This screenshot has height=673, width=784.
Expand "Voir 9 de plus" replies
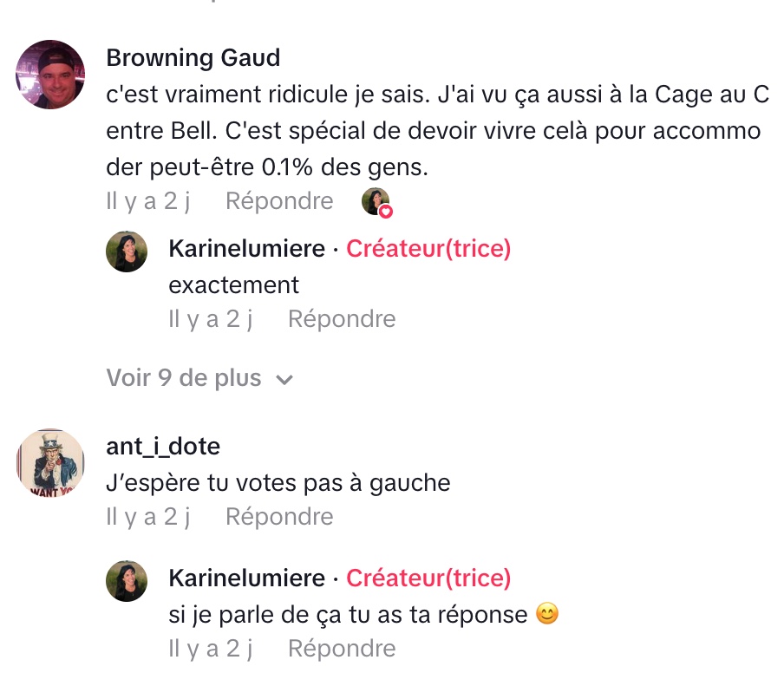[x=184, y=378]
